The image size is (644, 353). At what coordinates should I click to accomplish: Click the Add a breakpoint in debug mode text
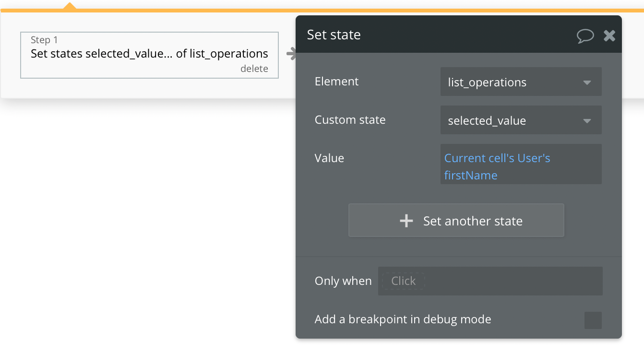click(x=403, y=319)
